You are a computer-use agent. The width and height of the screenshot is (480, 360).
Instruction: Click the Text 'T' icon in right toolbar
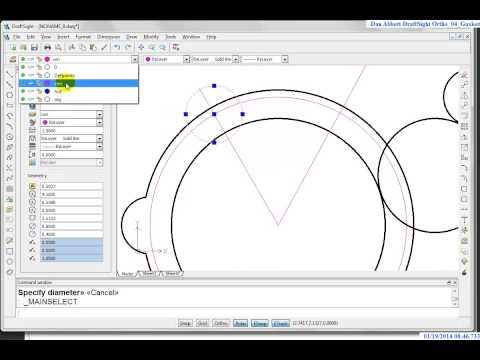point(464,220)
